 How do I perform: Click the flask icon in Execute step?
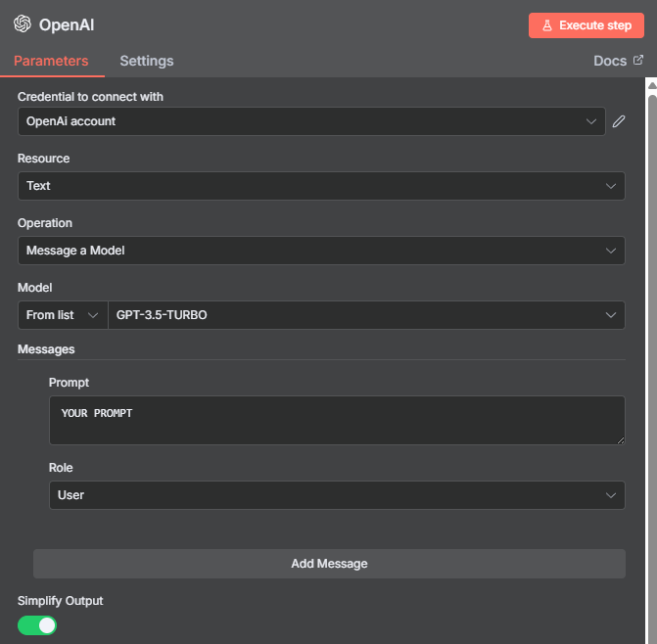click(547, 25)
